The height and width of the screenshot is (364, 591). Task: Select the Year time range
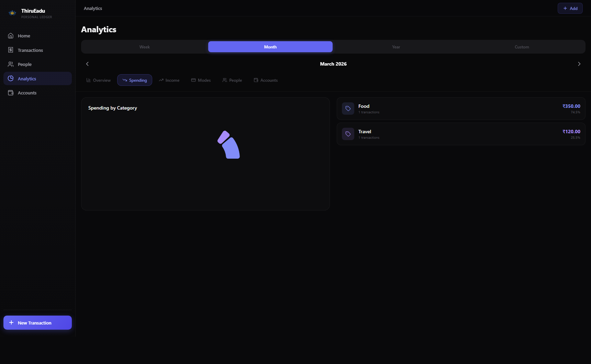pyautogui.click(x=396, y=47)
